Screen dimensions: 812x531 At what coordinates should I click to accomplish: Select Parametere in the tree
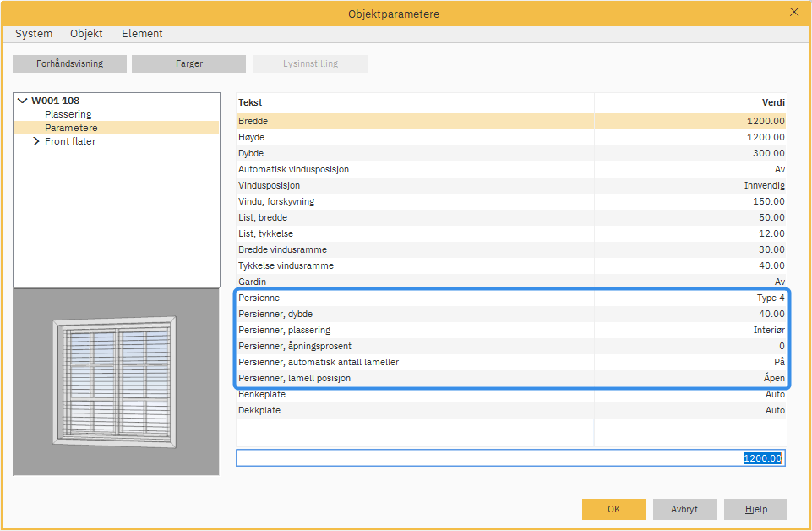71,128
